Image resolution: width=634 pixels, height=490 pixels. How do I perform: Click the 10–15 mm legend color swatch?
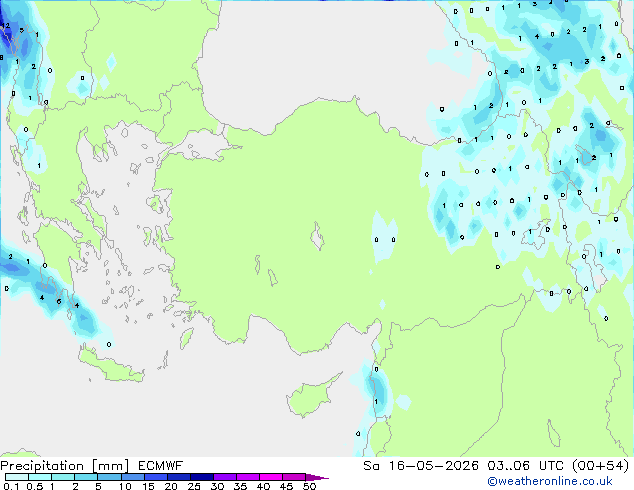click(132, 477)
